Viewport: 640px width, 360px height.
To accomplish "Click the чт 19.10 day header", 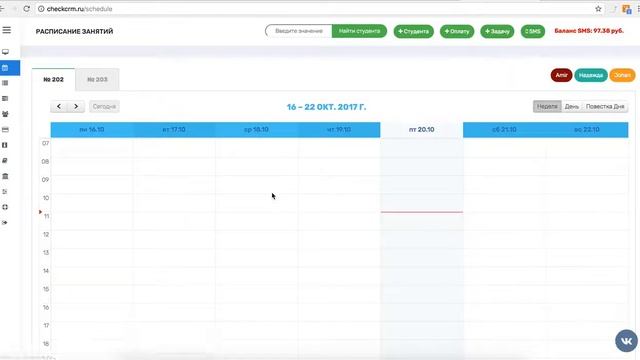I will point(339,129).
